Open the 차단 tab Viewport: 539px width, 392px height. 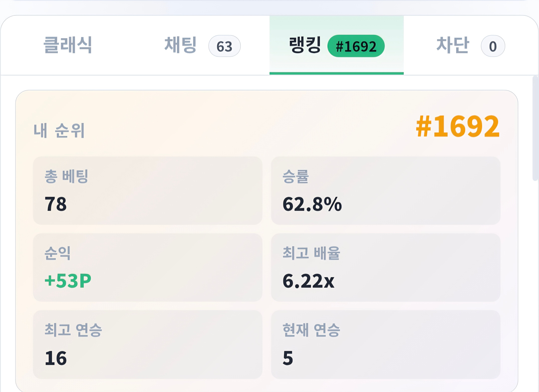point(471,45)
